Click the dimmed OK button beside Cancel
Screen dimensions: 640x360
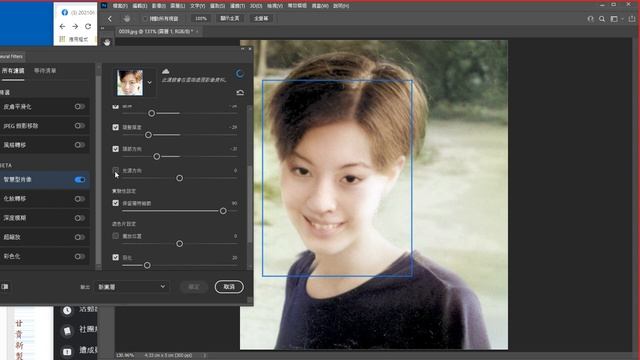(x=193, y=287)
